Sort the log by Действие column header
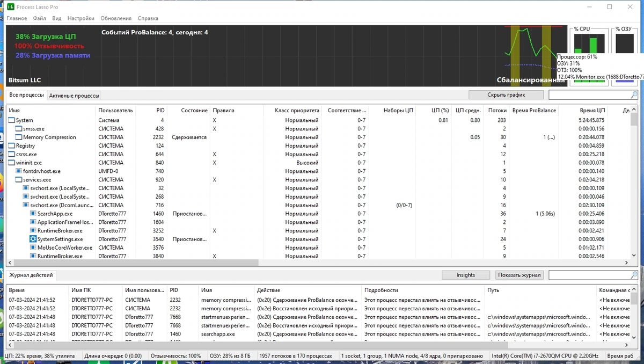This screenshot has width=644, height=364. coord(308,290)
